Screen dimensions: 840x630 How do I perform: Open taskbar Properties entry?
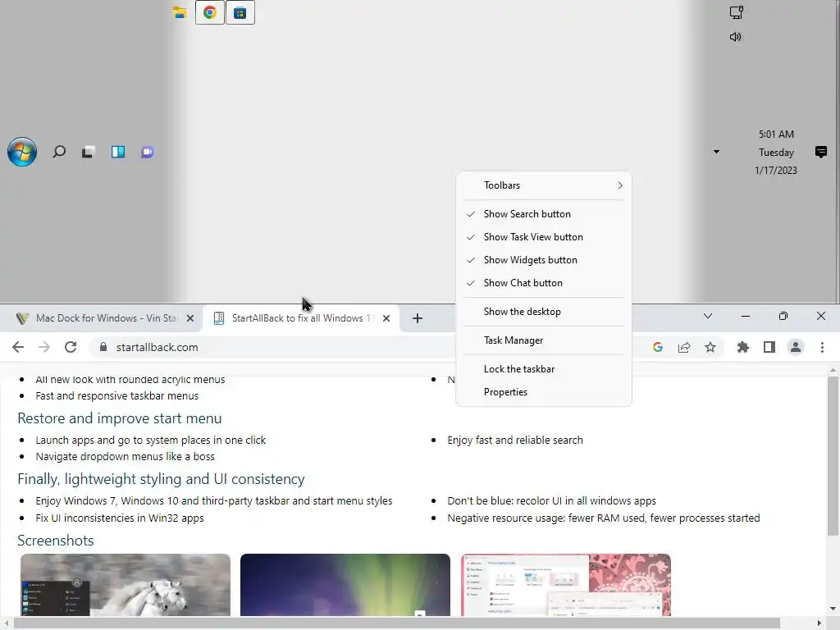(x=544, y=392)
